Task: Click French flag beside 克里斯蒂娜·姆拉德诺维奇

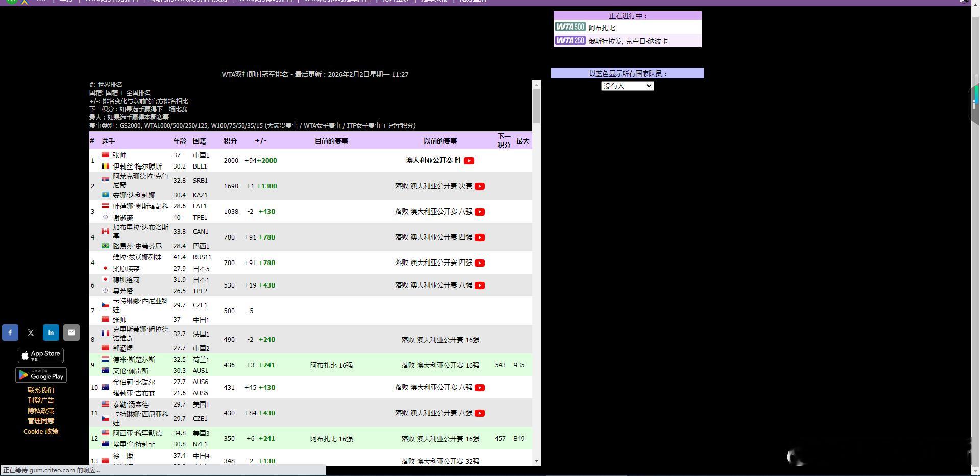Action: coord(105,334)
